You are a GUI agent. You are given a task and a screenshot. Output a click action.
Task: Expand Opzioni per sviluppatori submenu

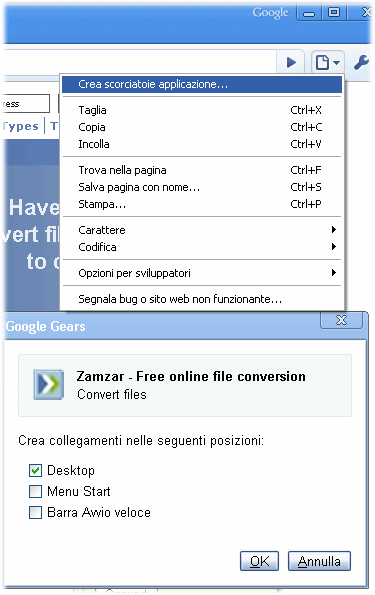pos(202,273)
